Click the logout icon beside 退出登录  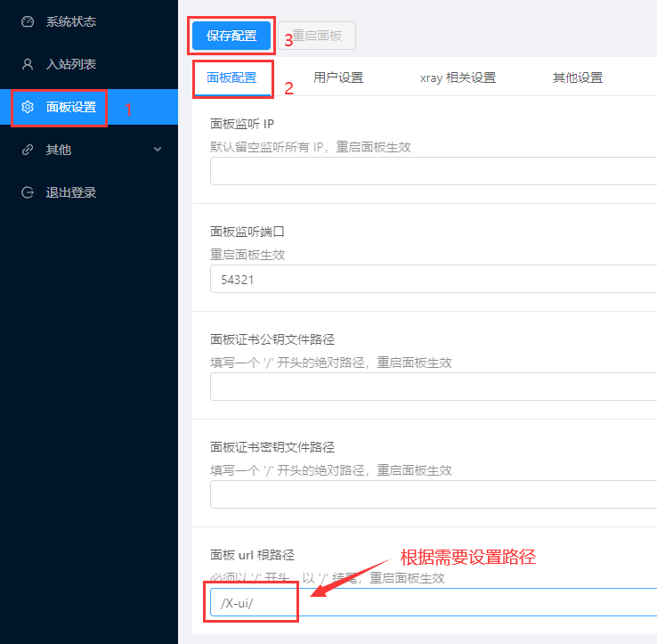[x=28, y=192]
